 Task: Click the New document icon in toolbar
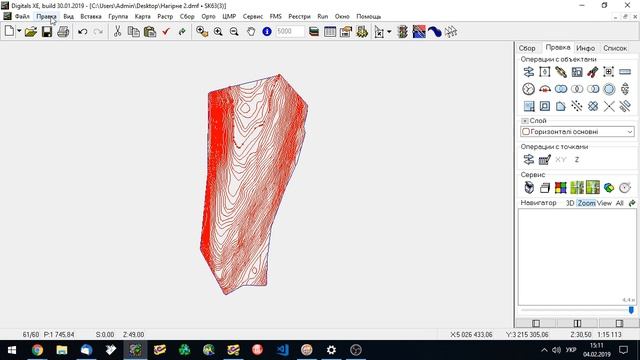pos(9,31)
